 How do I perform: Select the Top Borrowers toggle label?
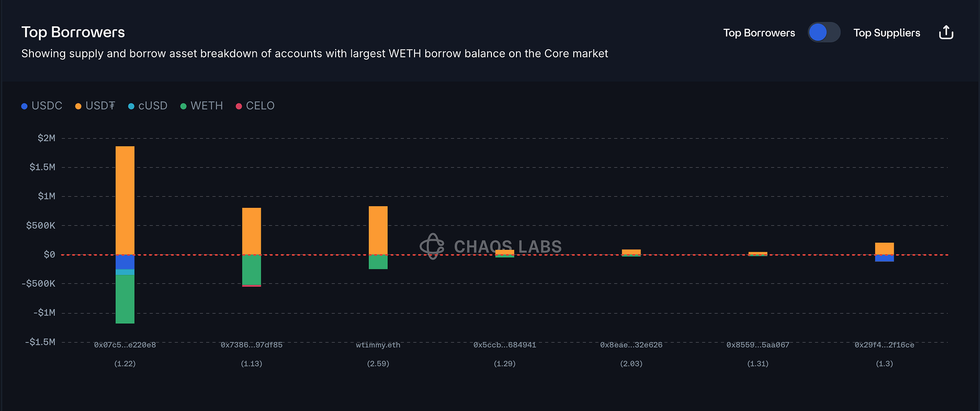pos(759,33)
